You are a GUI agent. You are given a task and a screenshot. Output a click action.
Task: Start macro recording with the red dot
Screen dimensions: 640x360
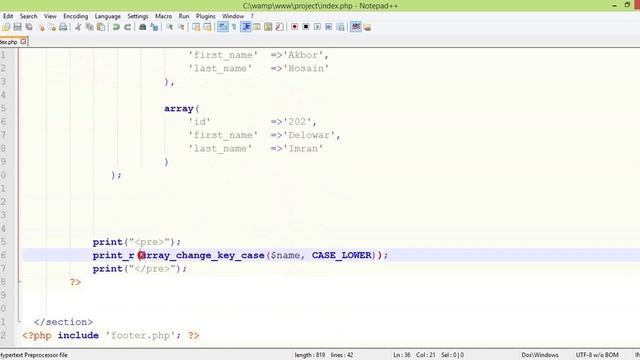[x=294, y=27]
